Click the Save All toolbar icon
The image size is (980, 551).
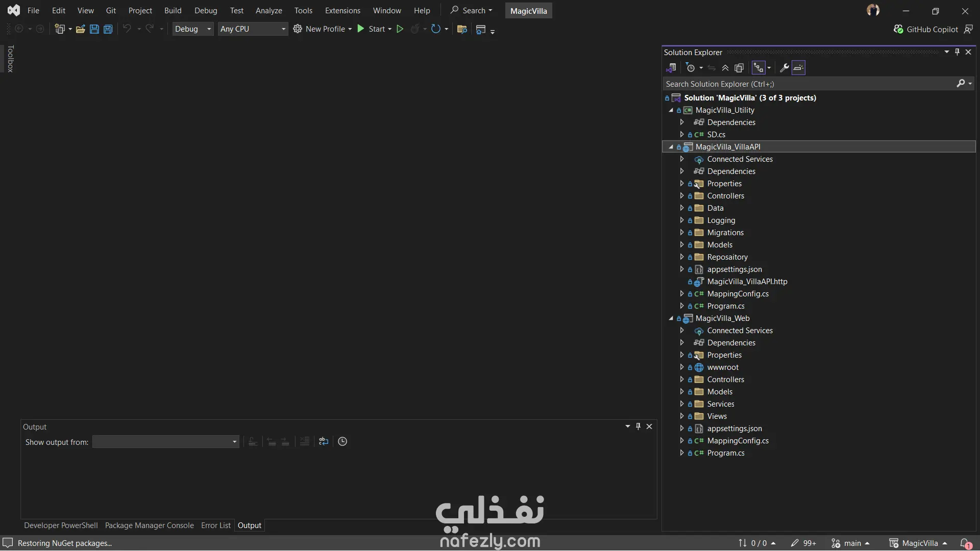pyautogui.click(x=108, y=29)
